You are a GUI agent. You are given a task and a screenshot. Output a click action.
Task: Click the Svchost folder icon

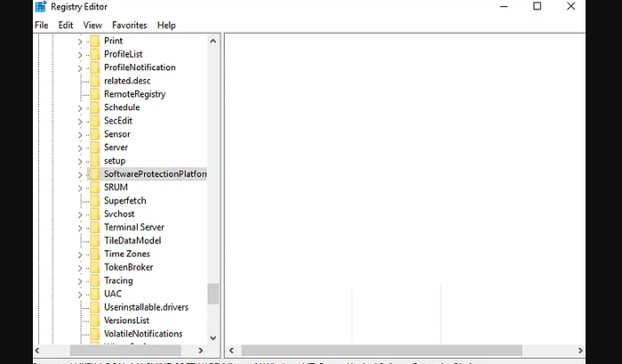(x=95, y=214)
